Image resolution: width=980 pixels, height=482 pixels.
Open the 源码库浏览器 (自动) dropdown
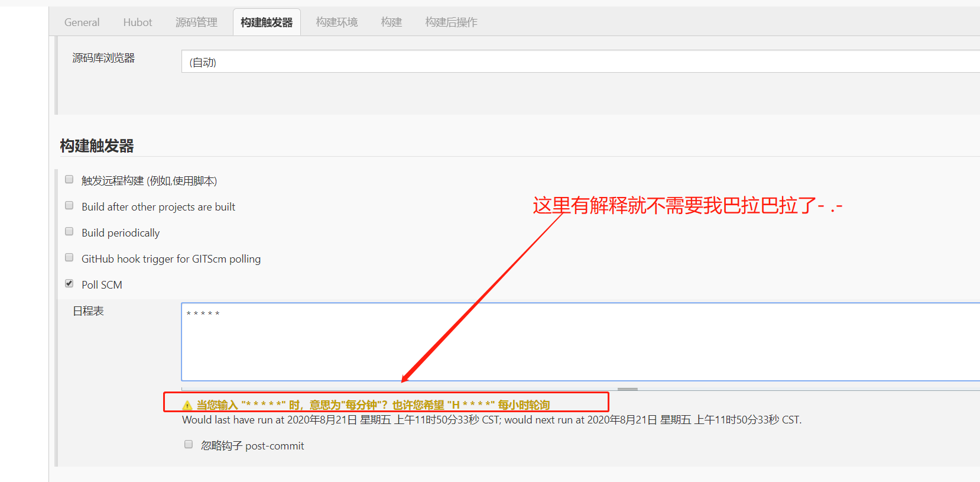580,62
